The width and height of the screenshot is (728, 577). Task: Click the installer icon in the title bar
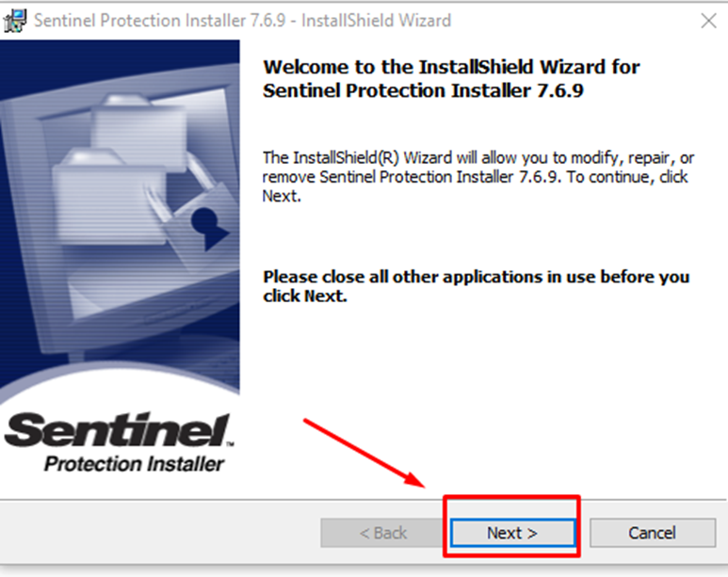[15, 21]
